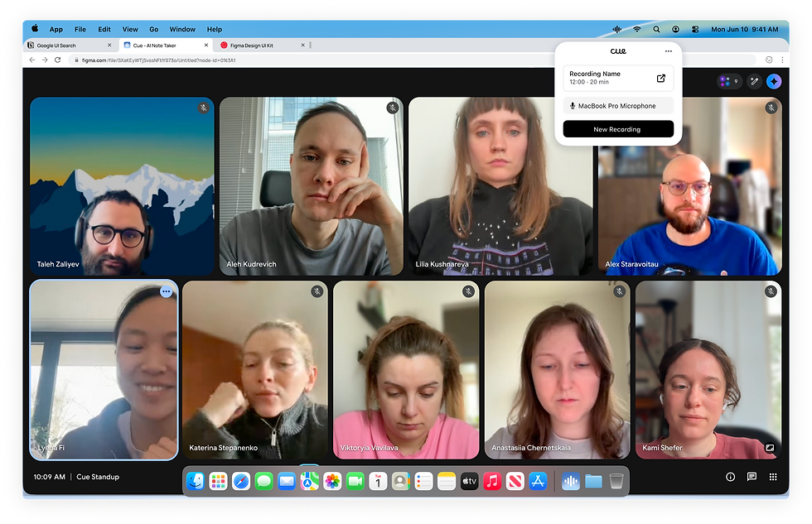Open the Cue waveform icon in menu bar
812x524 pixels.
[616, 30]
